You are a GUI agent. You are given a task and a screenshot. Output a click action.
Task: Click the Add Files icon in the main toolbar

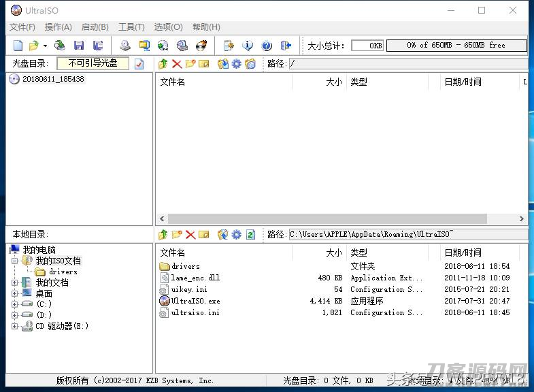229,46
